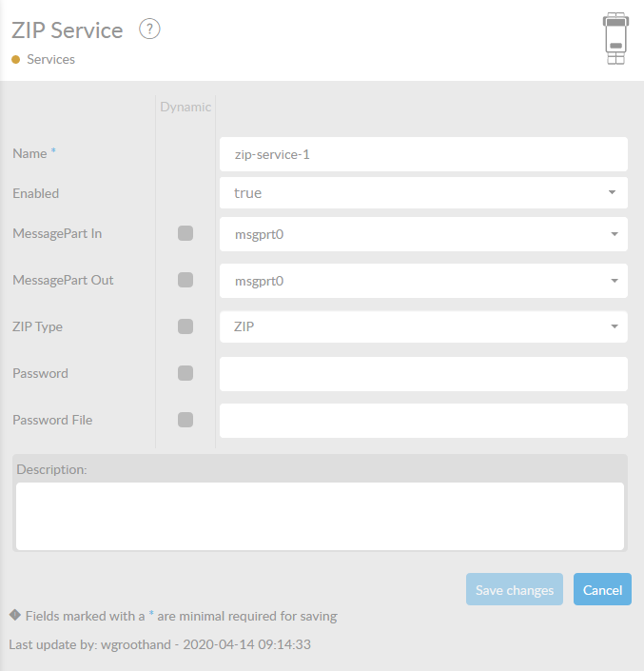Click the Services breadcrumb link
This screenshot has height=671, width=644.
click(x=50, y=60)
